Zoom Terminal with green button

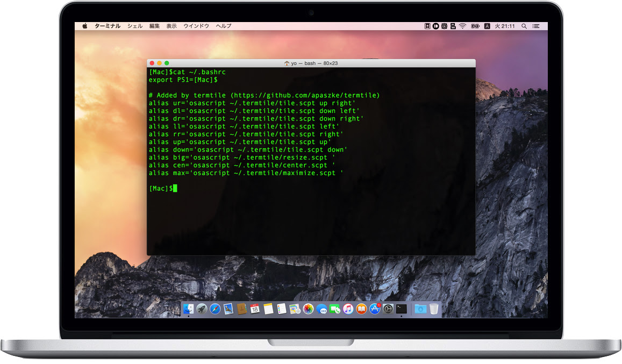pos(167,63)
